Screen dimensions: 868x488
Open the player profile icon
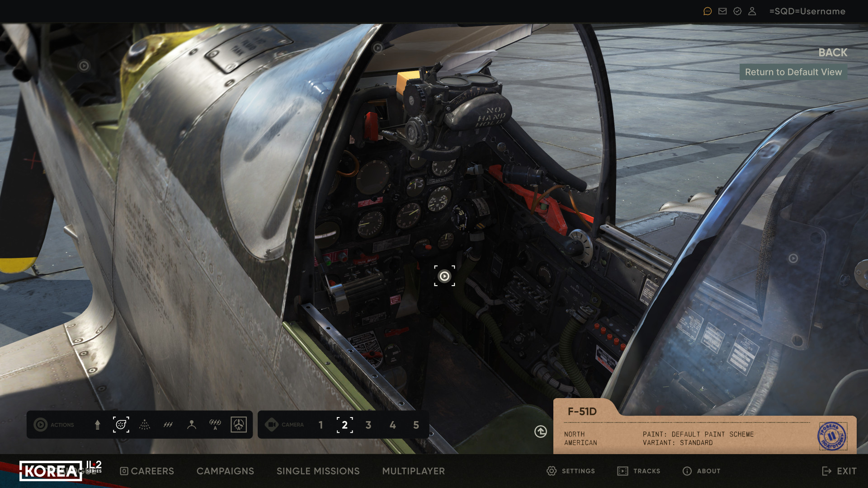752,11
